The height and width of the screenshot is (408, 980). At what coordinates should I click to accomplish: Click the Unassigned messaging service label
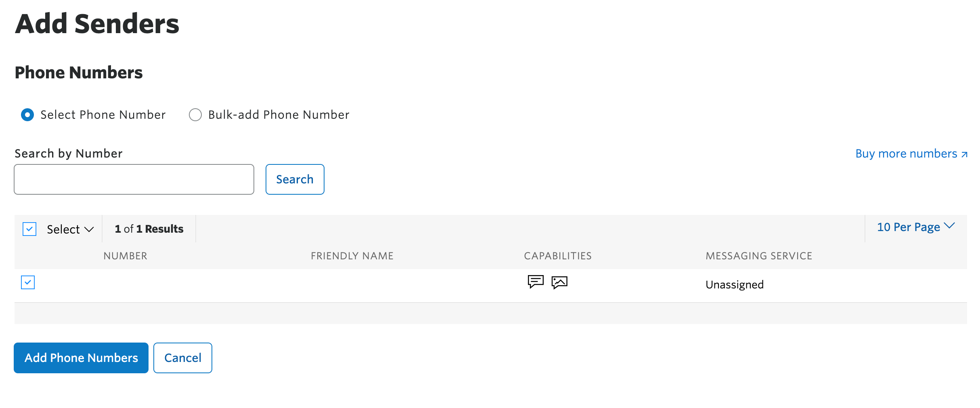pos(734,284)
